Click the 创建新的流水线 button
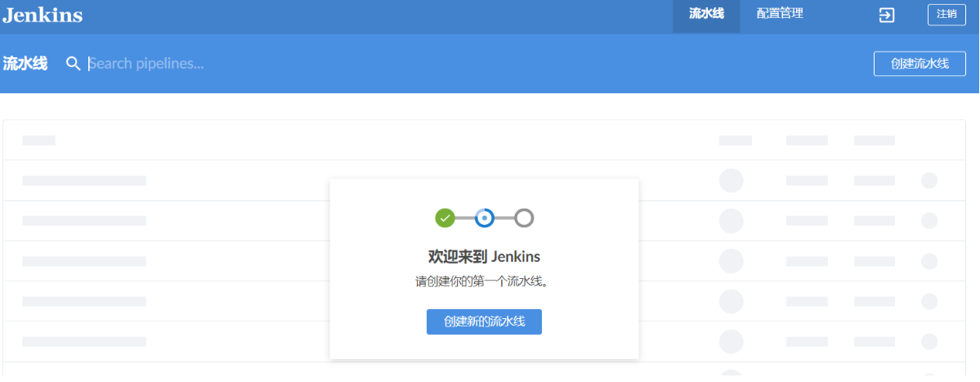 (485, 322)
